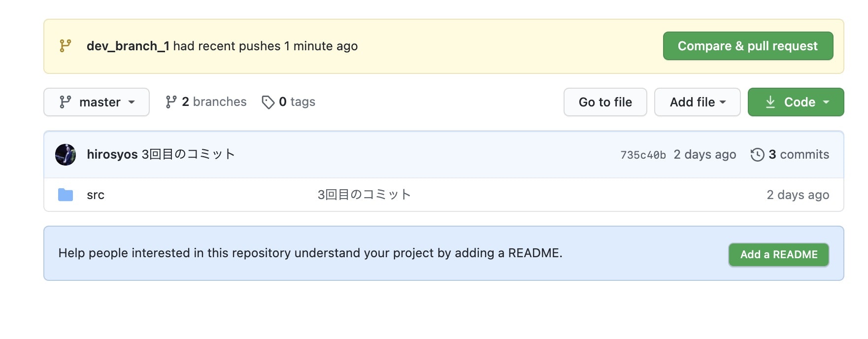Click the download icon on Code button
This screenshot has width=868, height=339.
(x=770, y=102)
